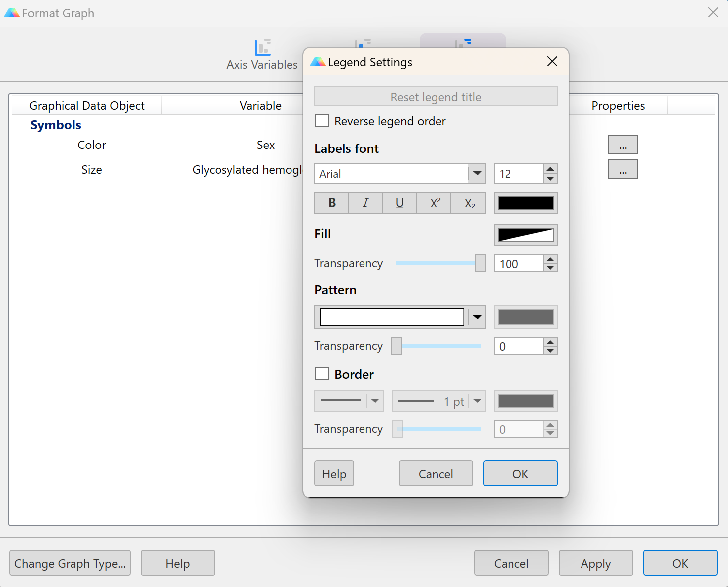Open the labels font color swatch
The height and width of the screenshot is (587, 728).
pyautogui.click(x=525, y=203)
